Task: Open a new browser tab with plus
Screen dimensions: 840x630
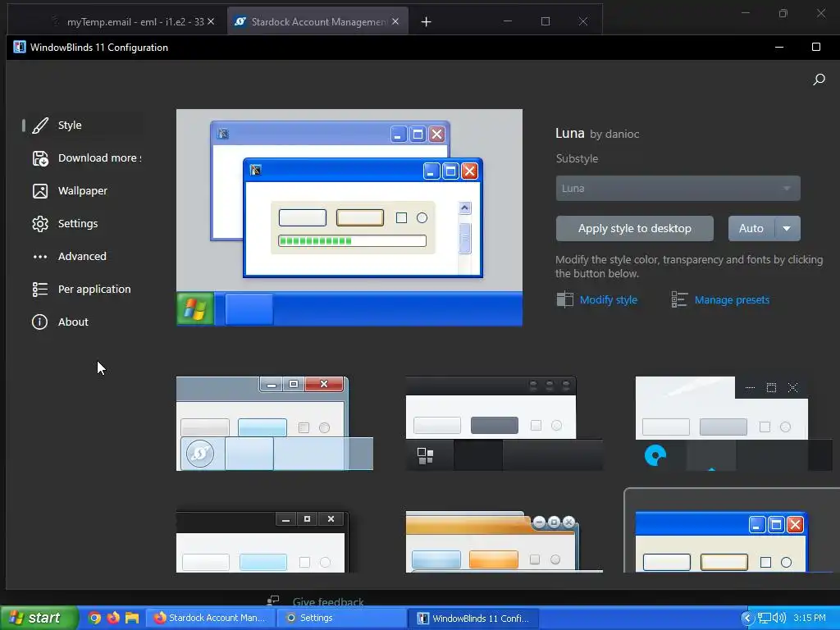Action: [x=426, y=21]
